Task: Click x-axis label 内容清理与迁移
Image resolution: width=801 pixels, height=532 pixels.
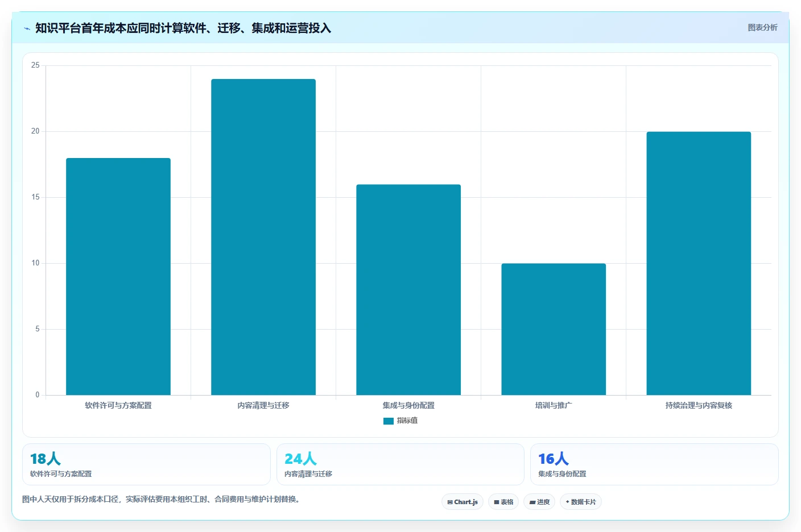Action: [263, 405]
